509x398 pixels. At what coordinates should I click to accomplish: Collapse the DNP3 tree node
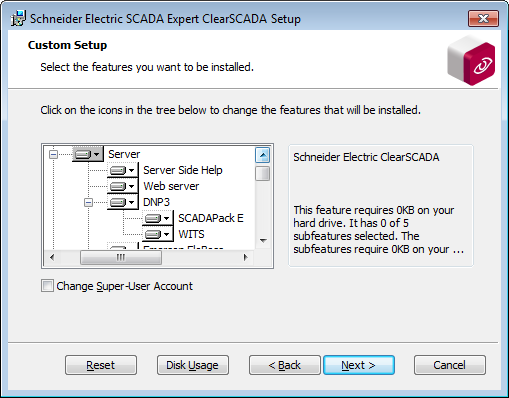88,202
